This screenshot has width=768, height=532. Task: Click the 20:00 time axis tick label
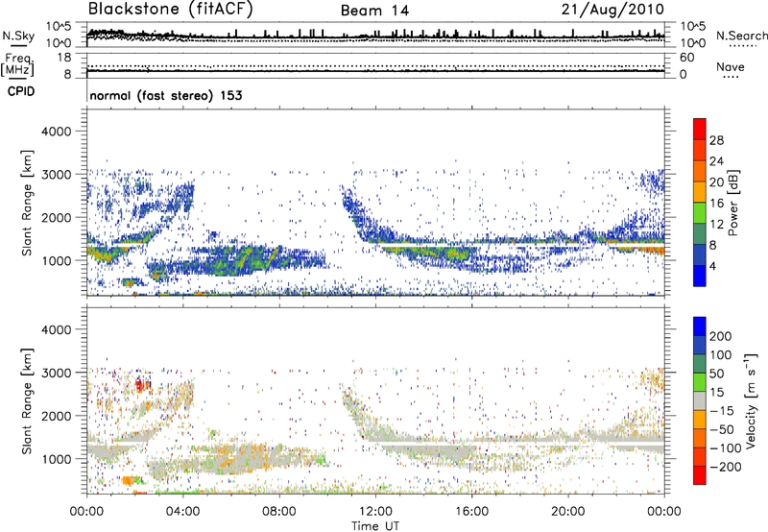pyautogui.click(x=568, y=512)
